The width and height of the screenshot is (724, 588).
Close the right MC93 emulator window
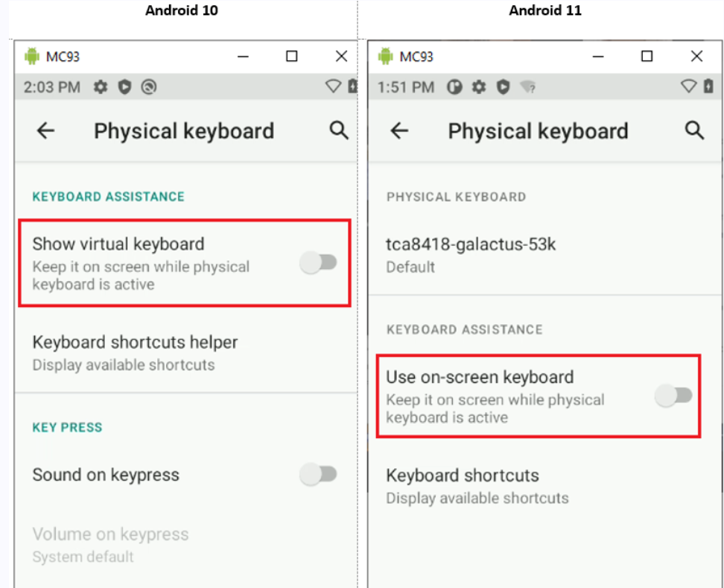point(696,57)
